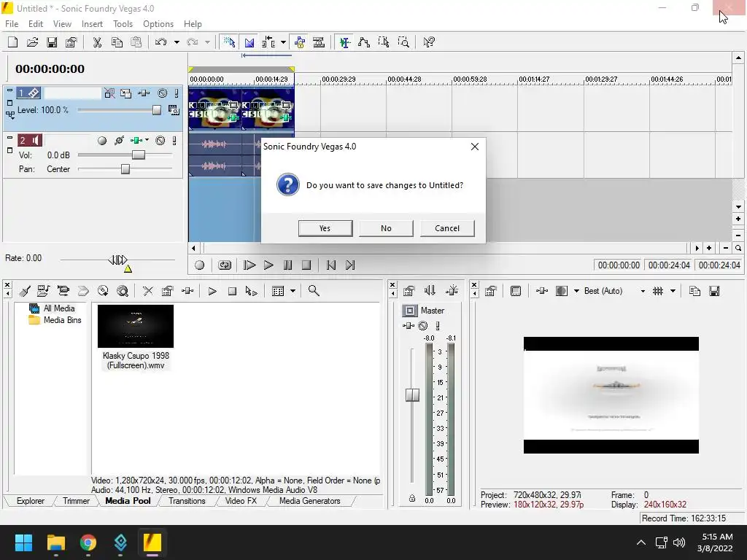747x560 pixels.
Task: Click the New project icon
Action: [13, 42]
